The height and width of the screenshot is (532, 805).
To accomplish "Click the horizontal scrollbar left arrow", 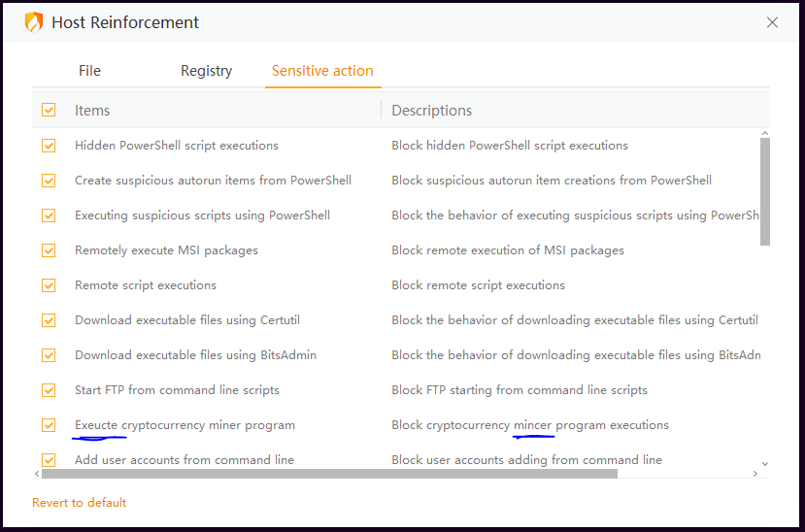I will coord(37,474).
